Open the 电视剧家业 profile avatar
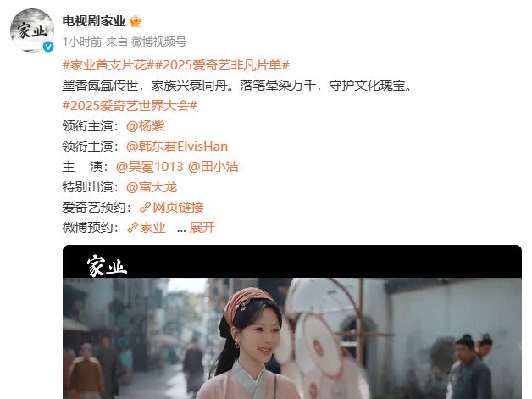The image size is (532, 399). pyautogui.click(x=32, y=30)
